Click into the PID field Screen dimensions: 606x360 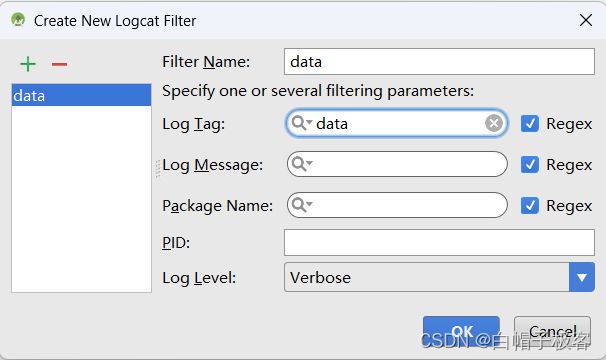pyautogui.click(x=439, y=242)
